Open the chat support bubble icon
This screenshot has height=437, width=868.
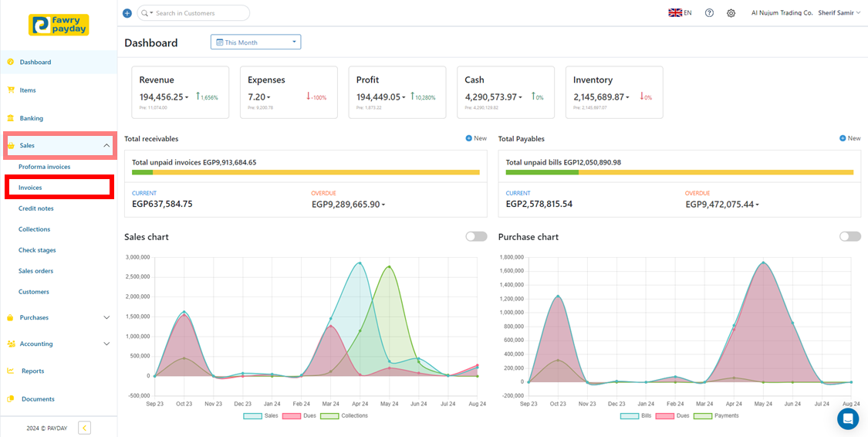(847, 418)
